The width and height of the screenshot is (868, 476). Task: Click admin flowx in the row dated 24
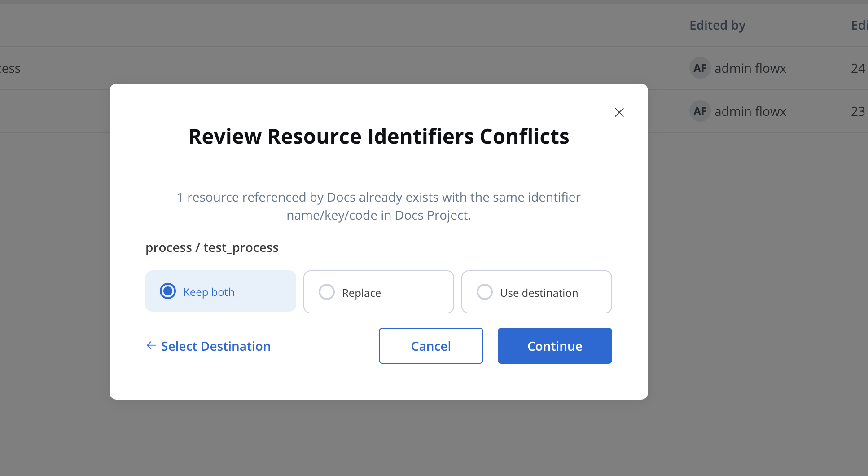tap(750, 68)
